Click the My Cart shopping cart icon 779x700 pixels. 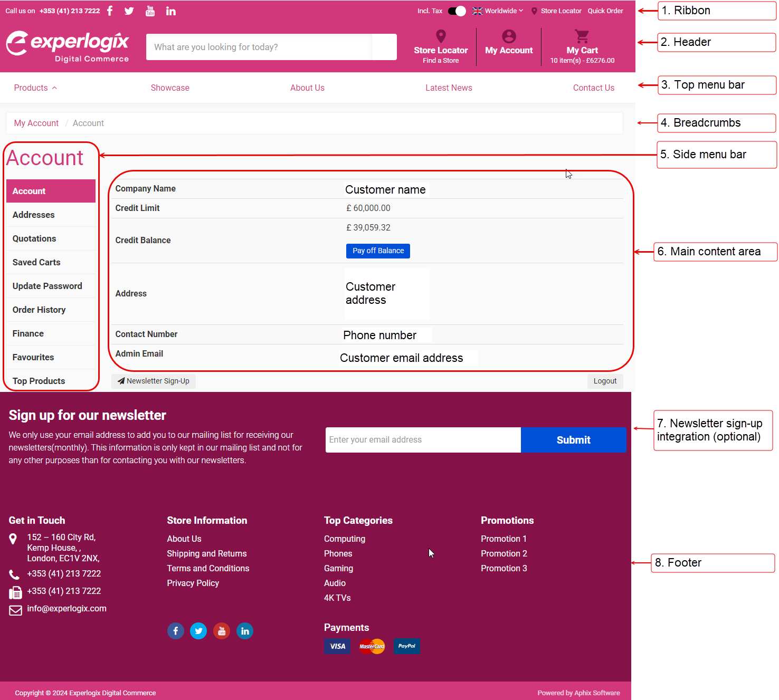click(x=582, y=35)
